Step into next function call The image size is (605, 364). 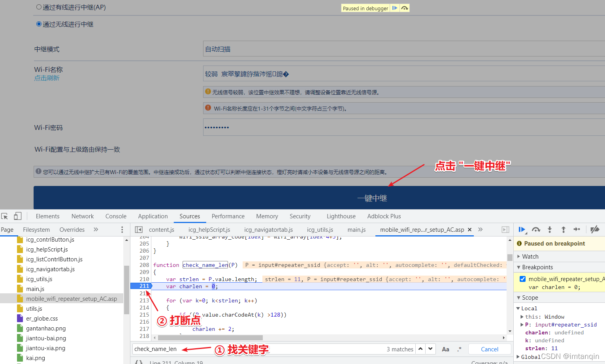coord(550,229)
